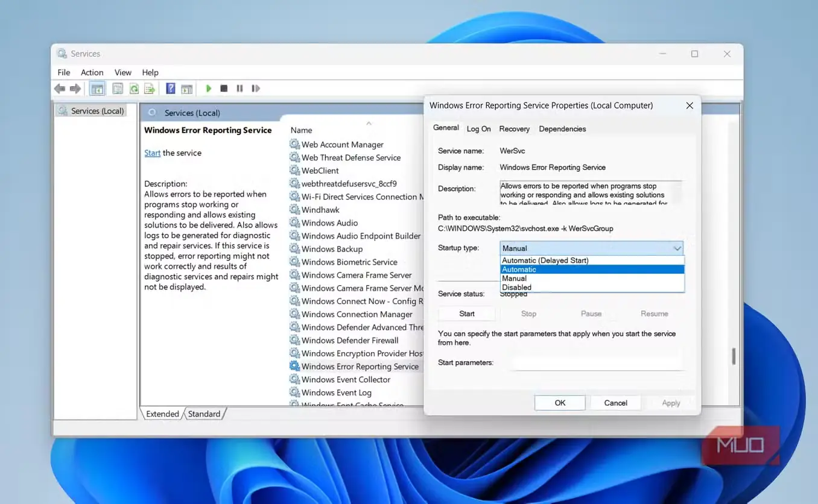The width and height of the screenshot is (818, 504).
Task: Click the gear icon beside Windows Connection Manager
Action: click(294, 313)
